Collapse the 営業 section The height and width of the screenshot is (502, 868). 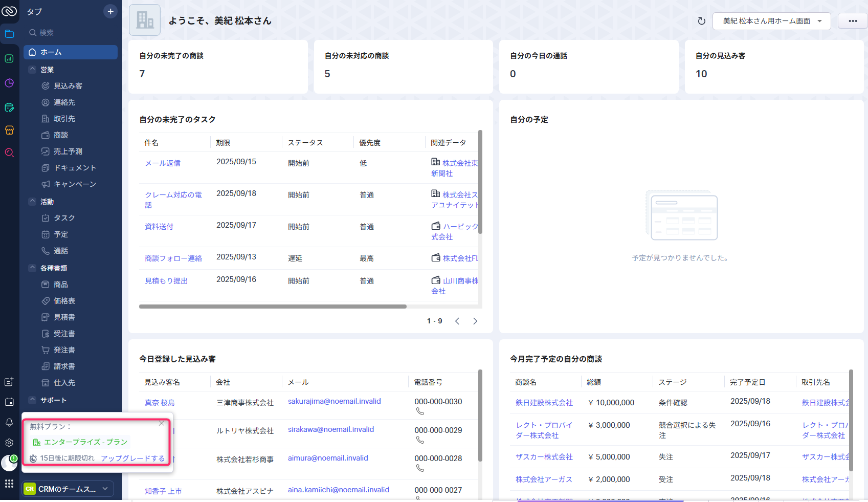pos(32,69)
